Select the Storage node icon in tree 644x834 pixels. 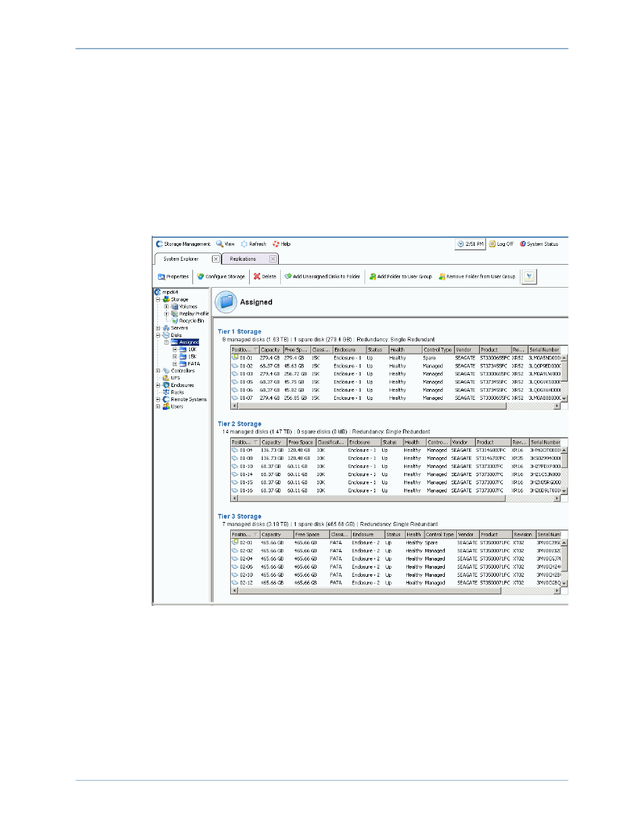point(166,299)
